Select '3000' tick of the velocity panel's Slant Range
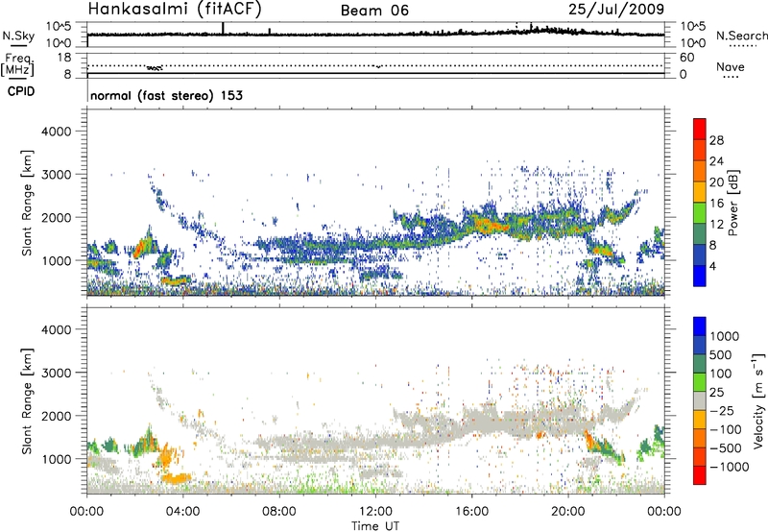Image resolution: width=768 pixels, height=532 pixels. pyautogui.click(x=56, y=373)
